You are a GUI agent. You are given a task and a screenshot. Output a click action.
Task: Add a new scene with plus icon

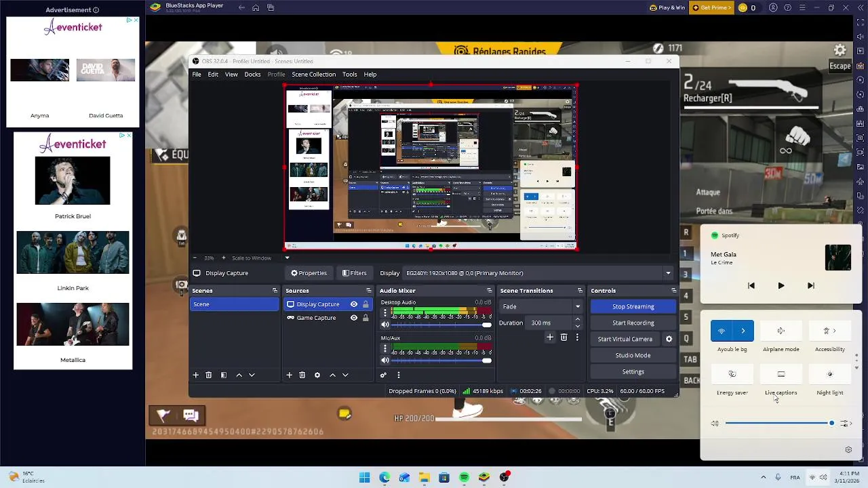195,375
